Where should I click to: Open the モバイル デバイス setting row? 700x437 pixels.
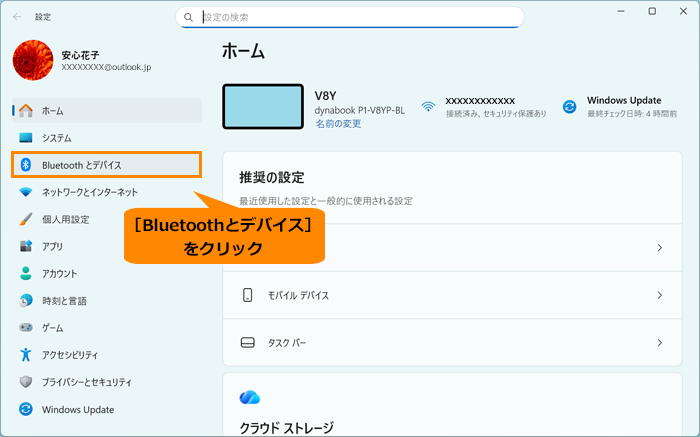pos(452,295)
